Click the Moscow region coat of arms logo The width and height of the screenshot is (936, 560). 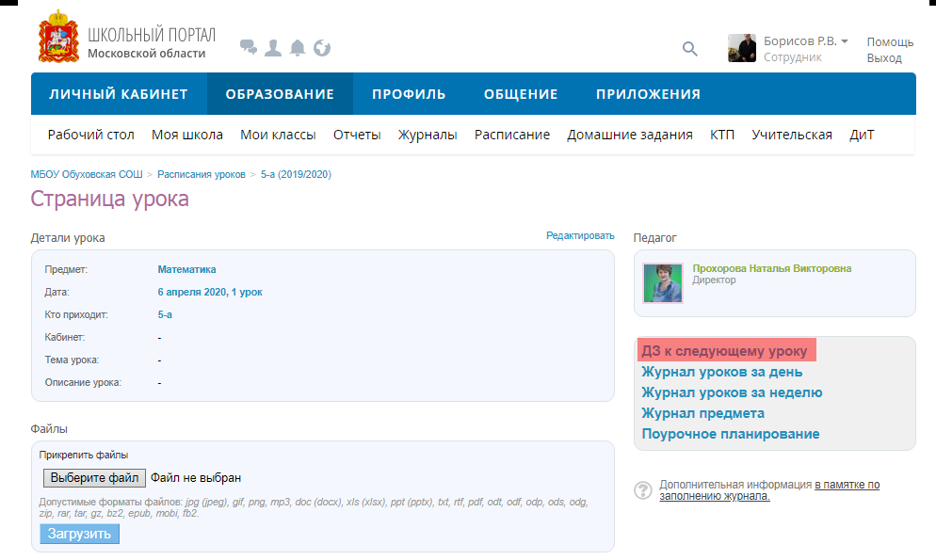pos(58,37)
